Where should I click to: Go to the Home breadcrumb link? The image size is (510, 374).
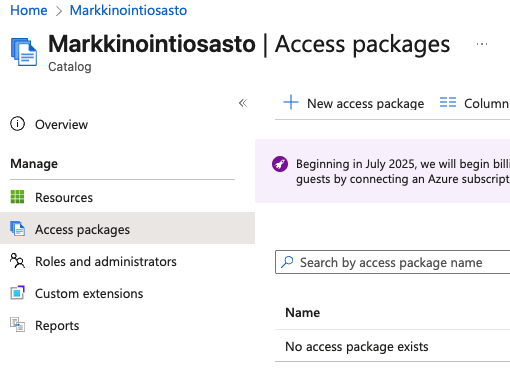pyautogui.click(x=29, y=10)
